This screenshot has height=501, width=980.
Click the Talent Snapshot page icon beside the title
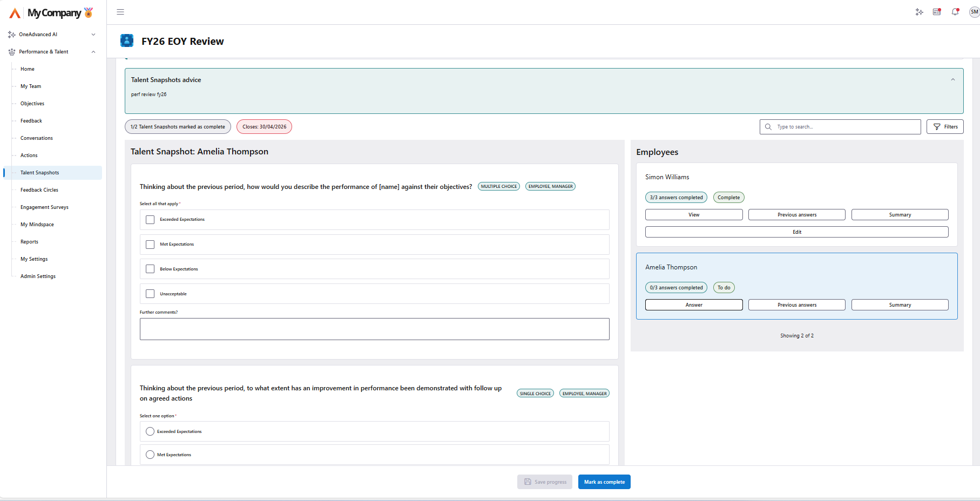tap(127, 40)
